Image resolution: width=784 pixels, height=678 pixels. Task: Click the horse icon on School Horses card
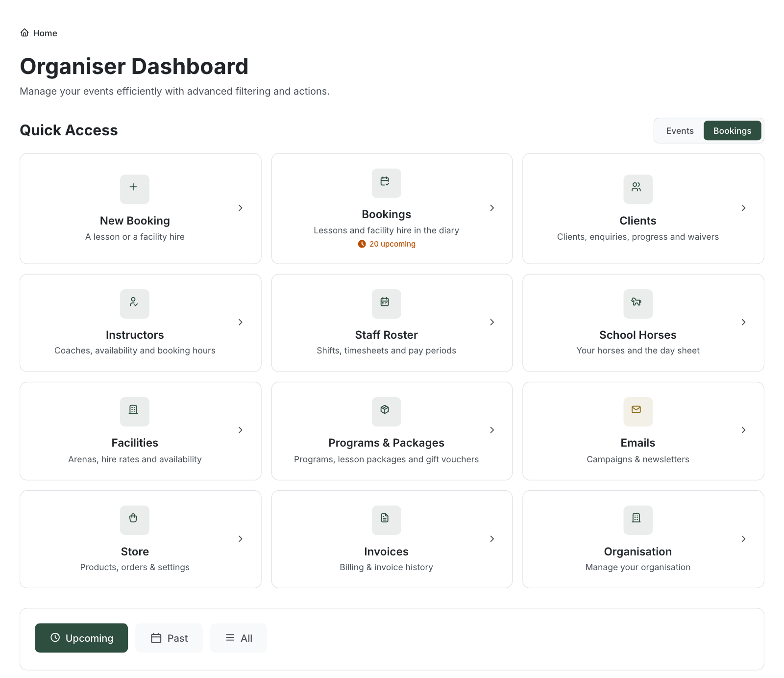tap(637, 302)
